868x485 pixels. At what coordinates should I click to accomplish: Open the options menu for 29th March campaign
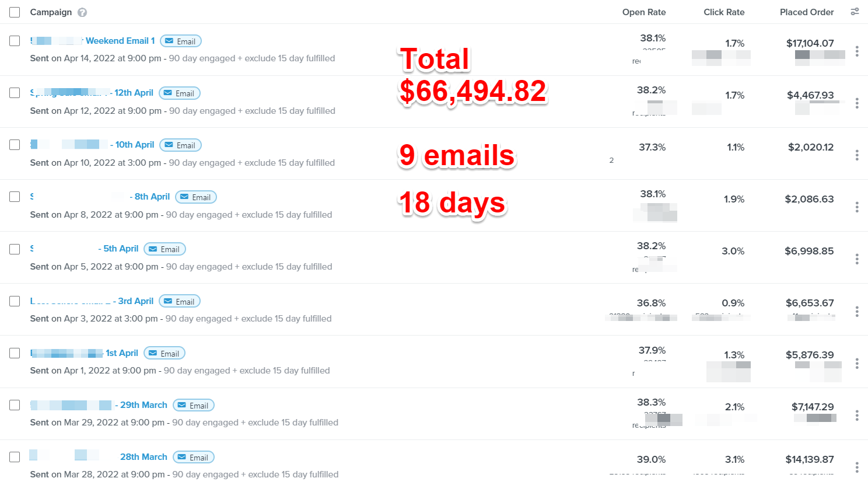tap(856, 415)
